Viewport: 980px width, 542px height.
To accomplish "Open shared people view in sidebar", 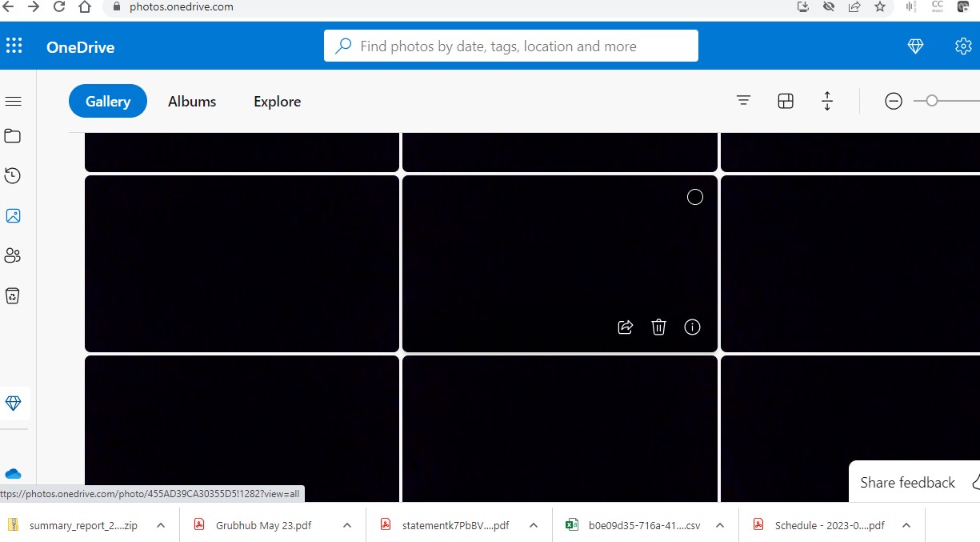I will (x=13, y=255).
